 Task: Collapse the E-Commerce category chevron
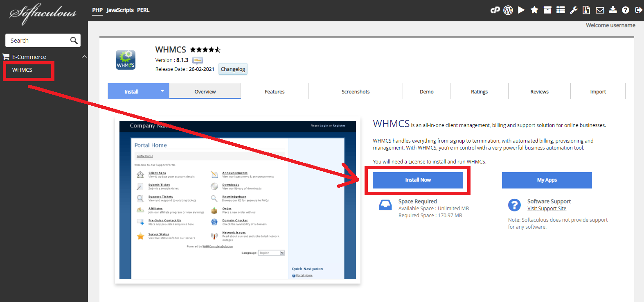[84, 57]
